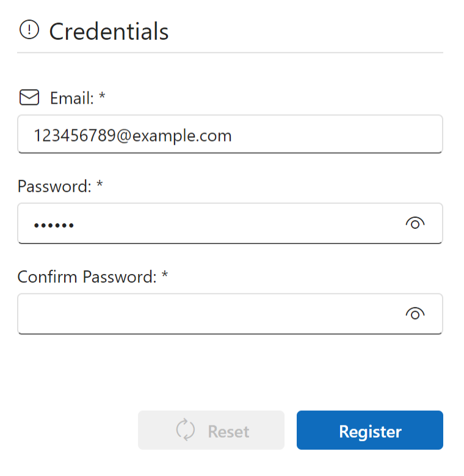The image size is (464, 476).
Task: Click the Reset button label
Action: click(228, 431)
